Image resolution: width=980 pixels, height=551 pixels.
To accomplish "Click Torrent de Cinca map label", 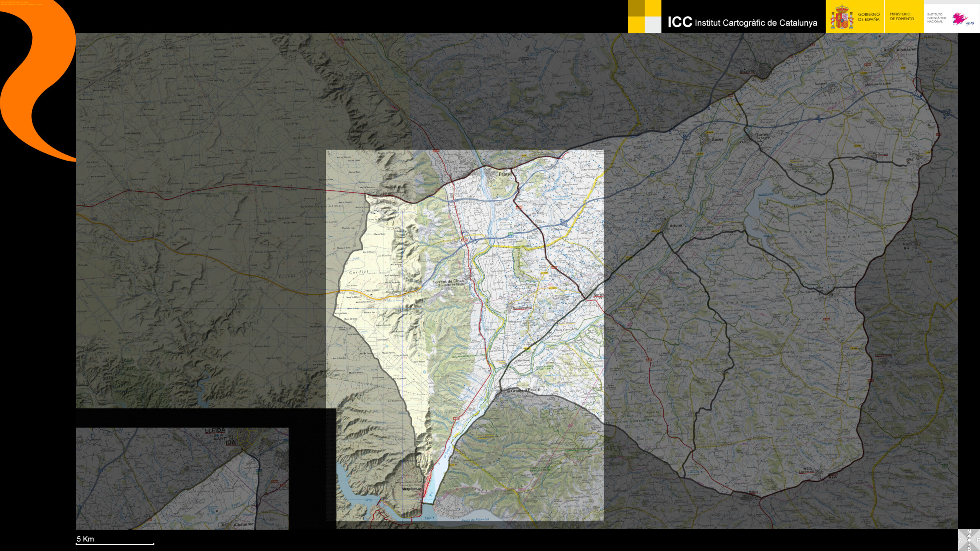I will point(448,282).
